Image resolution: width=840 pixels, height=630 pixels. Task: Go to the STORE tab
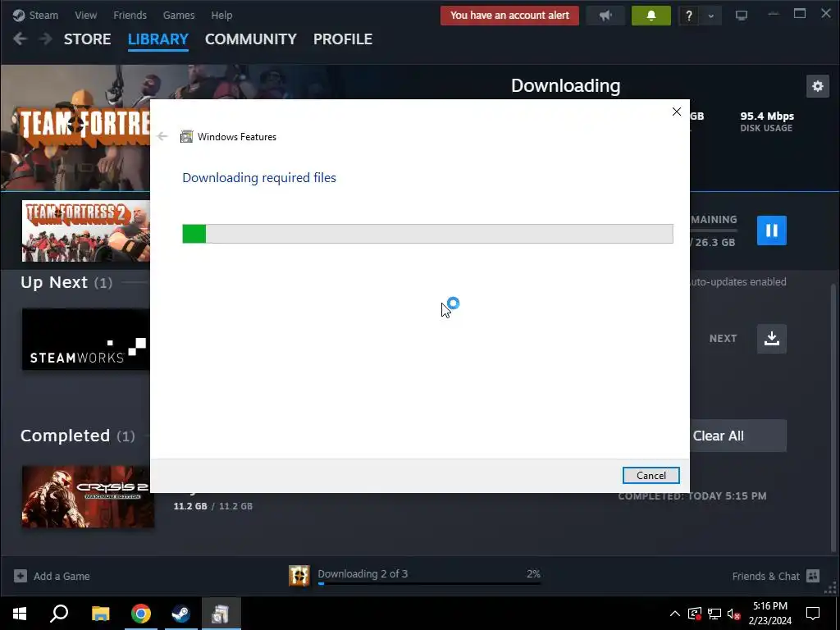(87, 39)
